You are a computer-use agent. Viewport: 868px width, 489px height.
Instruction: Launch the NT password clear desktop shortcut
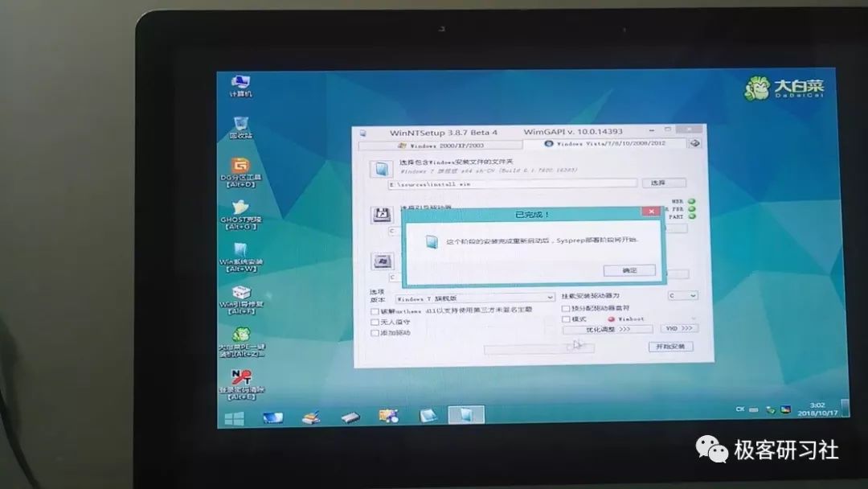241,384
